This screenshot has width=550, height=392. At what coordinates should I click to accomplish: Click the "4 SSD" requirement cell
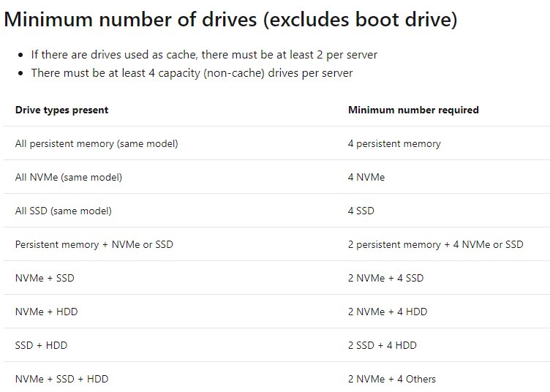coord(361,211)
